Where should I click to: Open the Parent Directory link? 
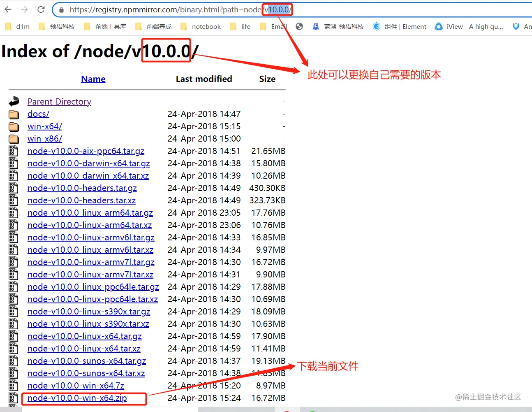[59, 101]
